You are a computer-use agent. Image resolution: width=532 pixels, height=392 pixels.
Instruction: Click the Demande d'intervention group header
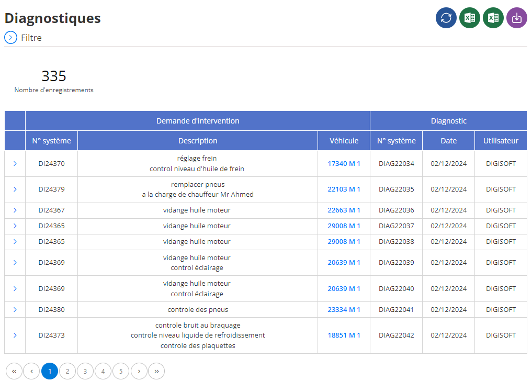pyautogui.click(x=198, y=121)
